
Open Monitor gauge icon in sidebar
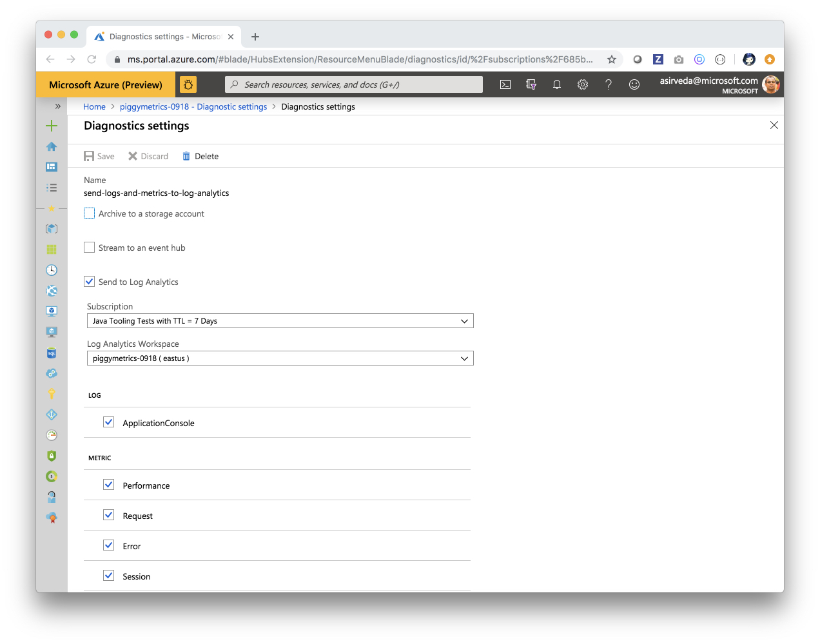52,435
